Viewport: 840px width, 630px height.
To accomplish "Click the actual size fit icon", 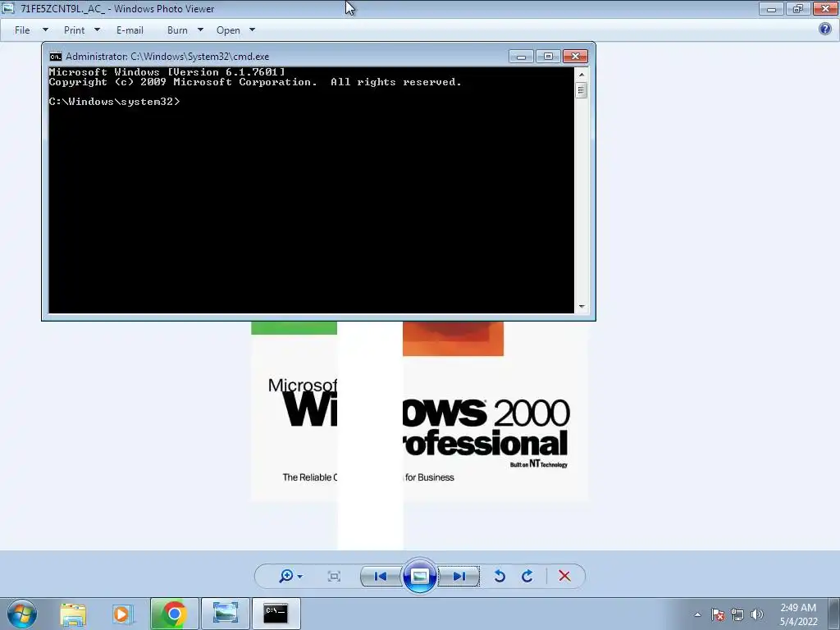I will click(335, 577).
